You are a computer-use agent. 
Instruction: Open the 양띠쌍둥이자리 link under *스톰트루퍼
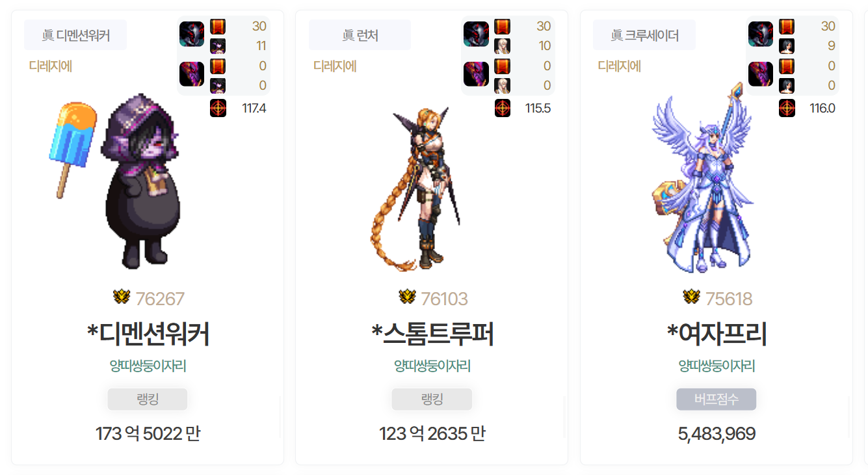[432, 366]
